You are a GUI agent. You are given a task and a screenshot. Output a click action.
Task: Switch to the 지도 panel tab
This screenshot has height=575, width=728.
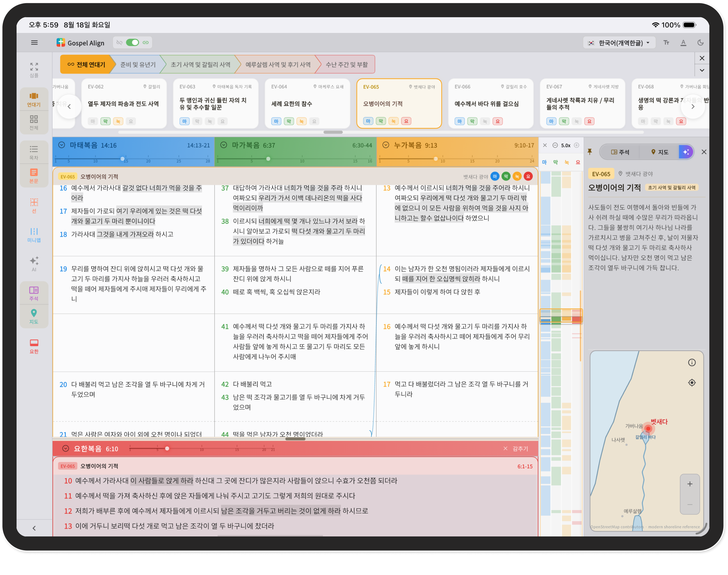[659, 152]
